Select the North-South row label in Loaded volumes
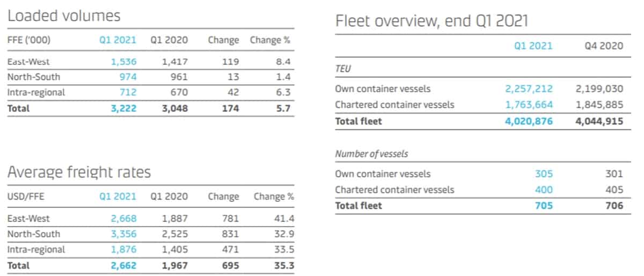The image size is (644, 276). click(34, 77)
